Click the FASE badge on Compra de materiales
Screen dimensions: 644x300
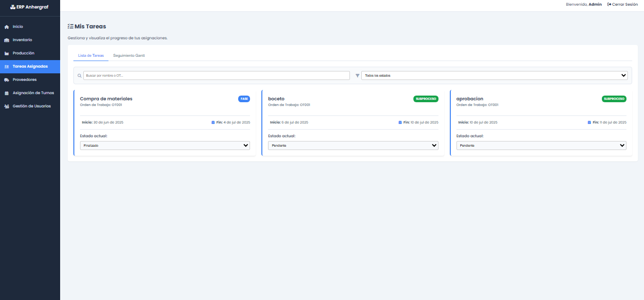(x=244, y=99)
